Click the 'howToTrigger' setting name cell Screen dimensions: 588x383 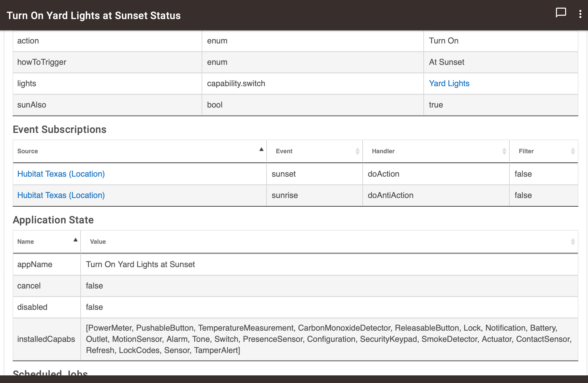(x=108, y=62)
